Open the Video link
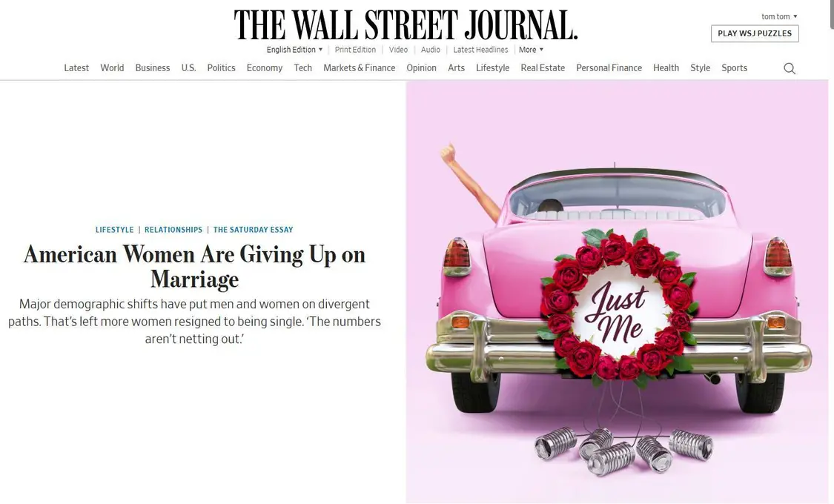Screen dimensions: 834x504 point(398,50)
